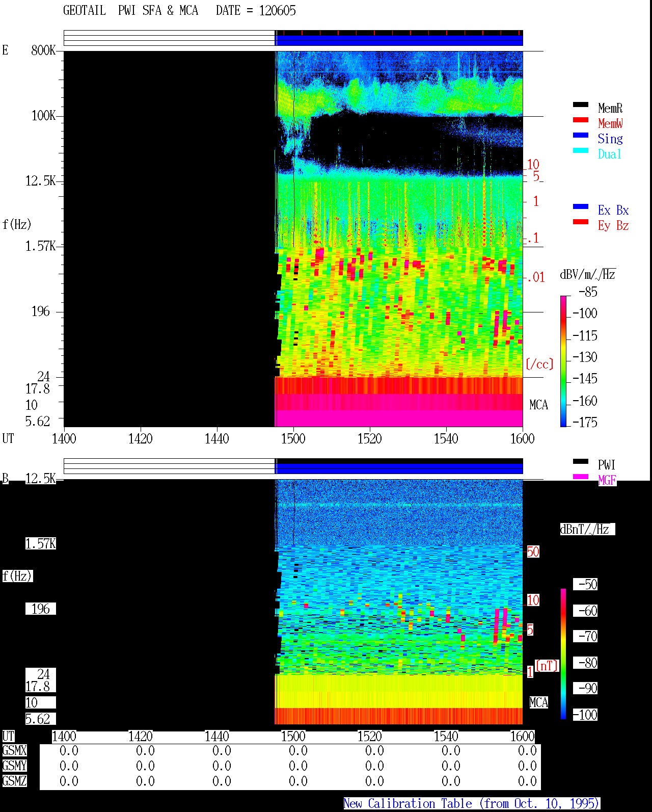652x812 pixels.
Task: Click the blue Sing legend swatch
Action: (x=581, y=136)
